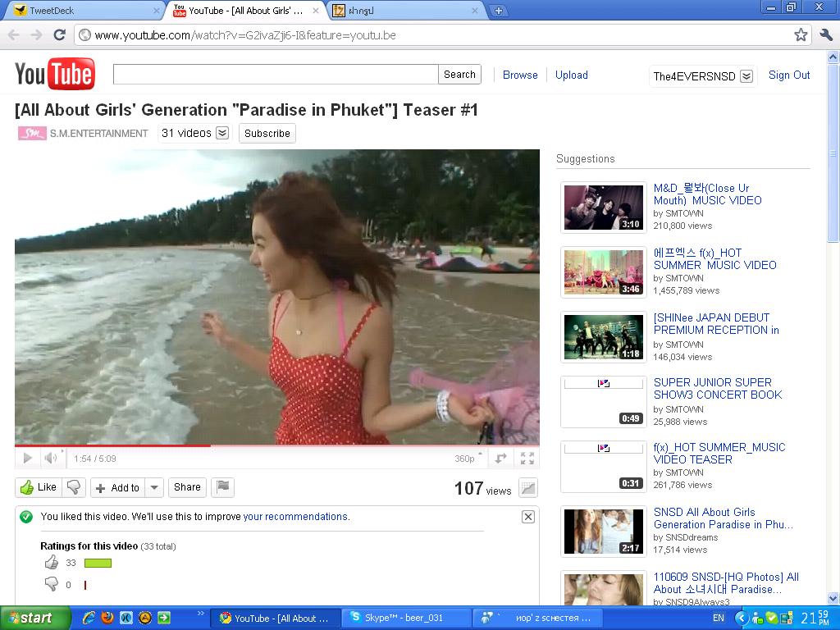Close the 'You liked this video' notice
Screen dimensions: 840x630
[528, 517]
